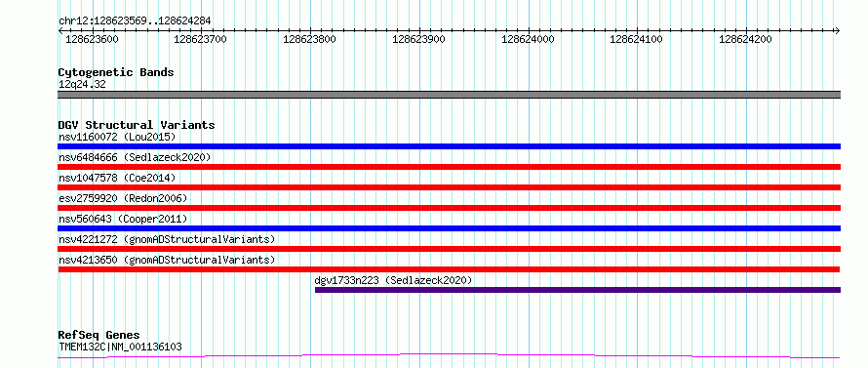The image size is (868, 368).
Task: Click the 128623700 ruler position
Action: (x=200, y=39)
